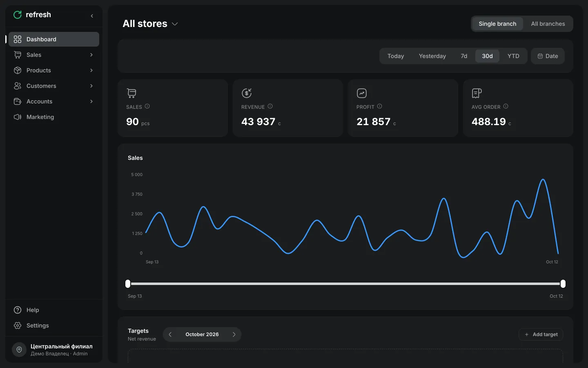Open the Help menu item
Image resolution: width=588 pixels, height=368 pixels.
tap(54, 310)
